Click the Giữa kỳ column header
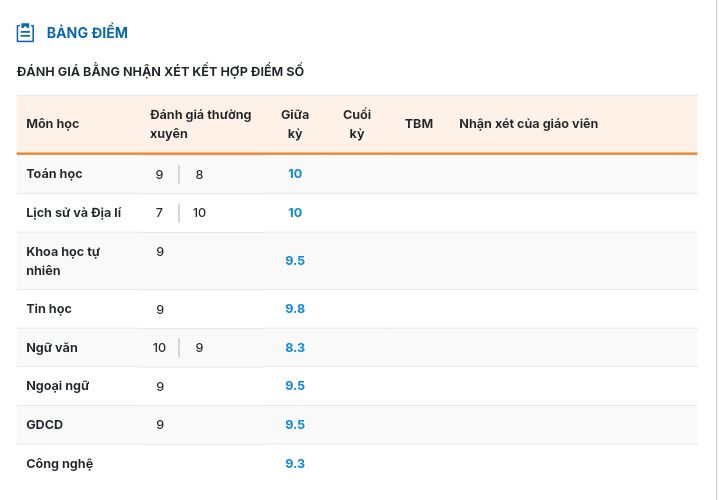The image size is (720, 500). (295, 124)
